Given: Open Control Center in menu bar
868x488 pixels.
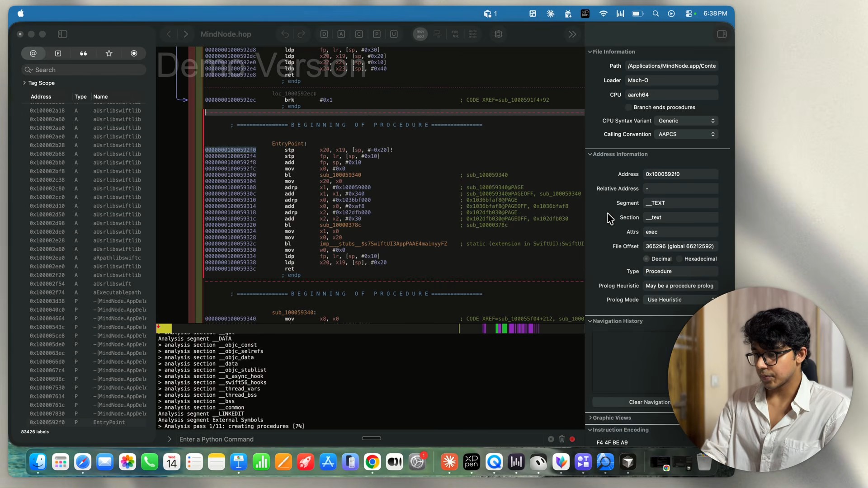Looking at the screenshot, I should pos(690,14).
